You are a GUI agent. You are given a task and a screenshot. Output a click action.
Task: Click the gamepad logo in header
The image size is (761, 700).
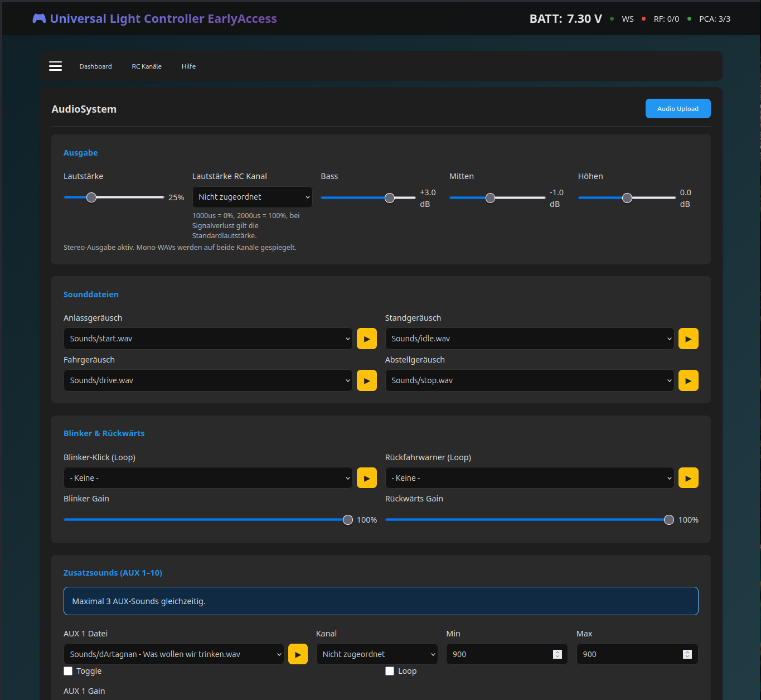[39, 18]
